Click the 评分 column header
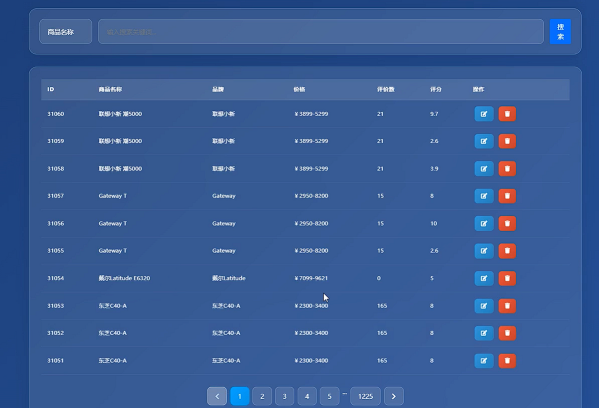Screen dimensions: 599x408 (x=435, y=89)
